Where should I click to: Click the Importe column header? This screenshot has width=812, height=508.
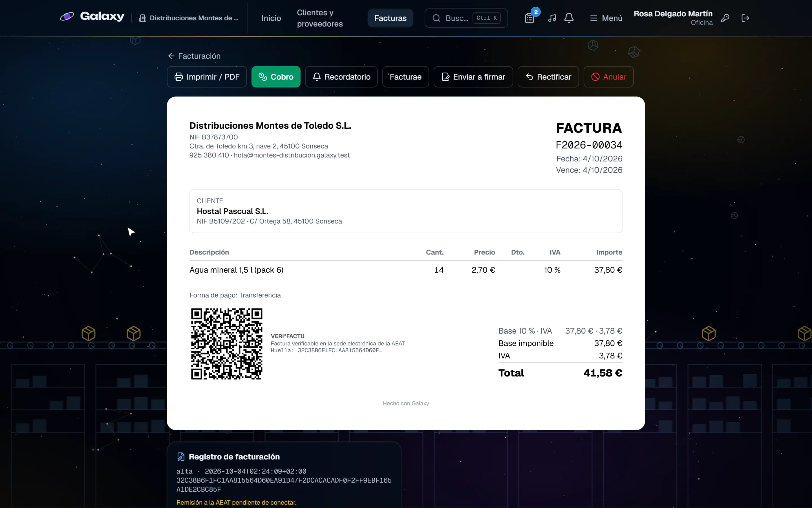coord(609,252)
